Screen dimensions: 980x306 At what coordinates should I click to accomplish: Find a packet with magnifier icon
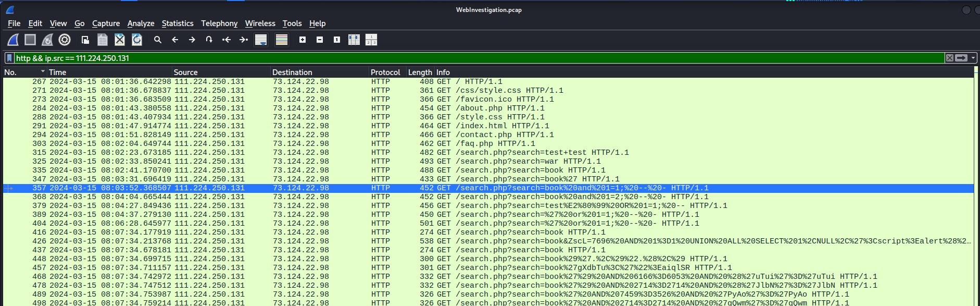pyautogui.click(x=158, y=40)
